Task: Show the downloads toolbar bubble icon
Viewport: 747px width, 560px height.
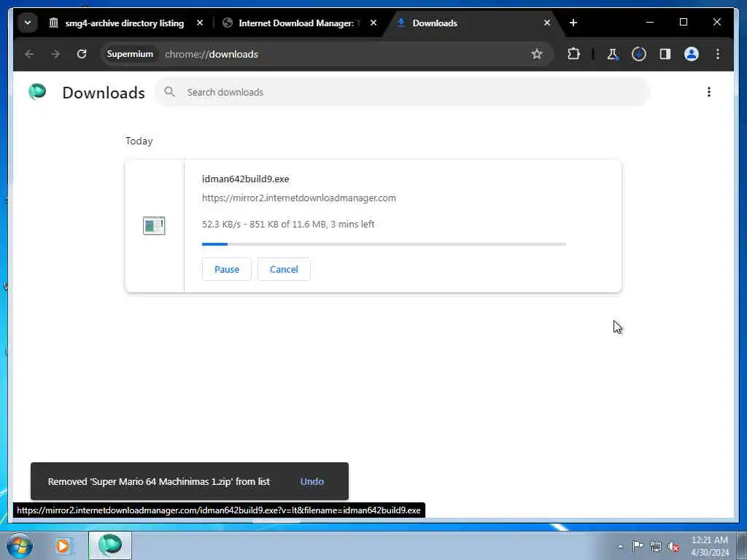Action: click(x=639, y=54)
